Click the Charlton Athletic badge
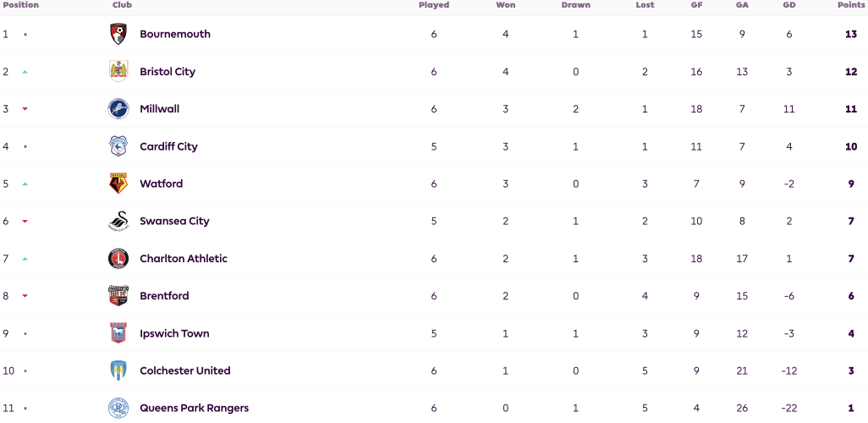 pyautogui.click(x=118, y=259)
